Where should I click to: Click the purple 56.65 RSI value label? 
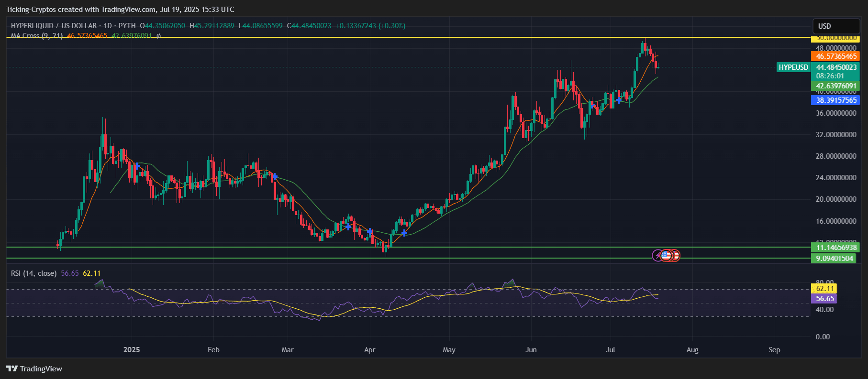(x=824, y=299)
